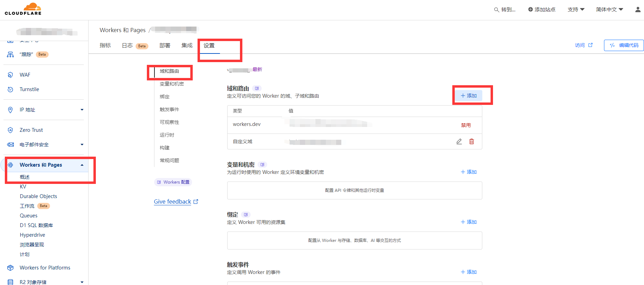This screenshot has height=285, width=644.
Task: Select the 设置 tab
Action: [209, 46]
